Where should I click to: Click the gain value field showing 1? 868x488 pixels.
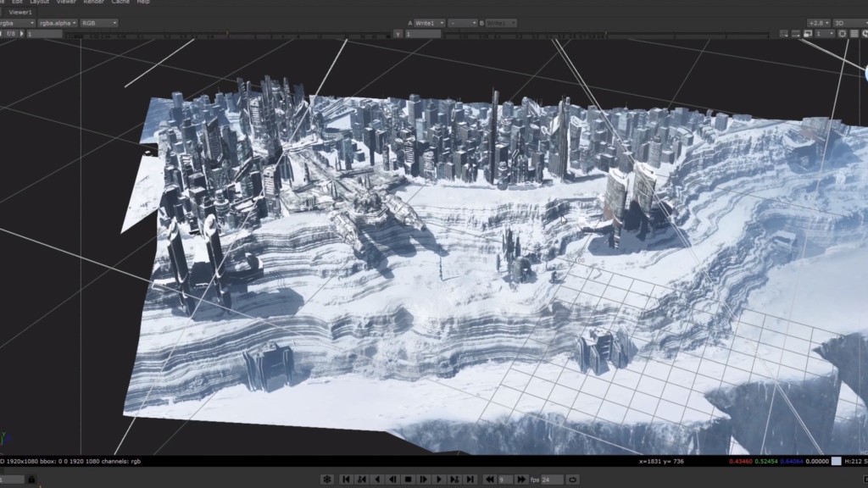click(x=44, y=34)
